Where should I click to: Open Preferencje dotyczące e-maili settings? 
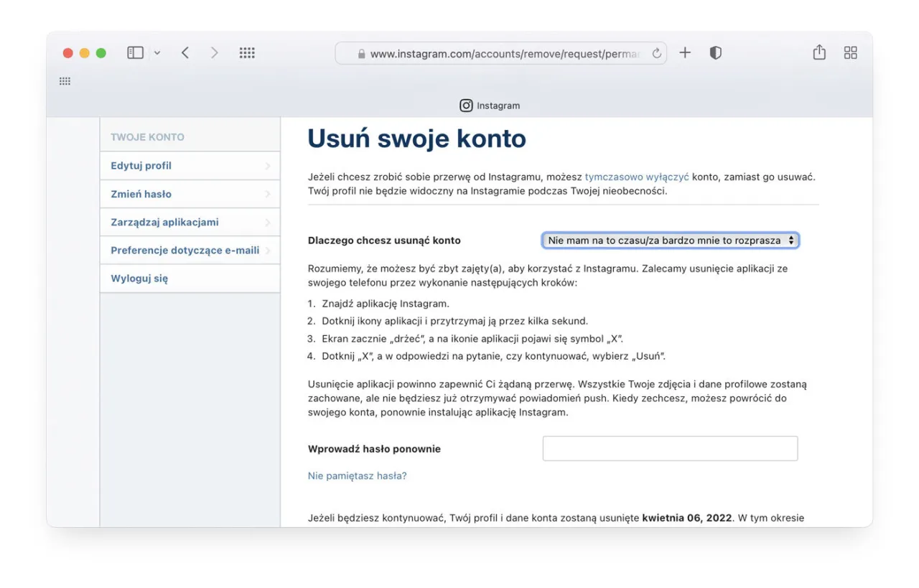point(185,251)
